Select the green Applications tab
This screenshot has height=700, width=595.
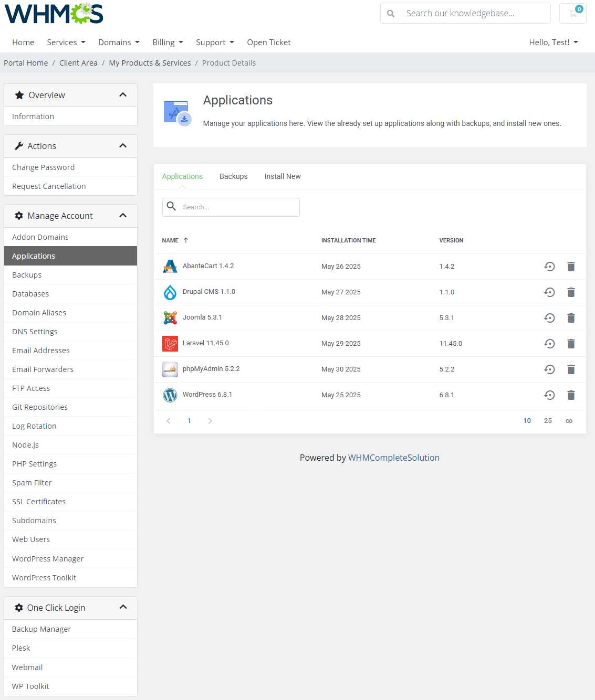point(182,176)
